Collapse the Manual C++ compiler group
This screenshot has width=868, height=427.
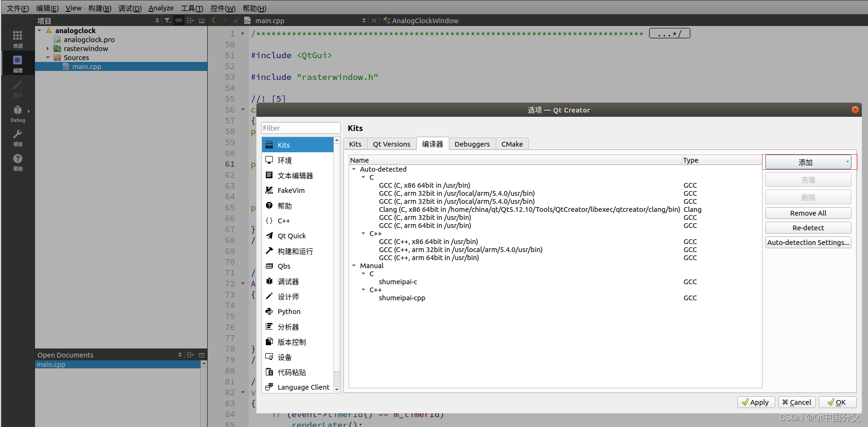(x=363, y=289)
